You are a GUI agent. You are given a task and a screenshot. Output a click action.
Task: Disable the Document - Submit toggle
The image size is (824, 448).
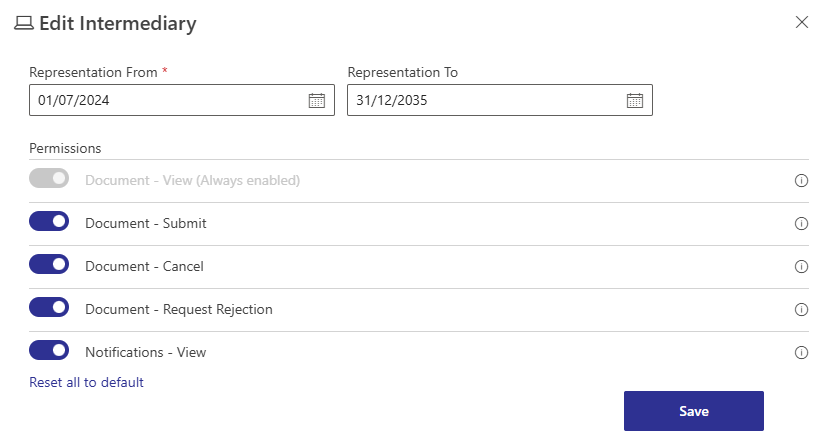tap(49, 222)
